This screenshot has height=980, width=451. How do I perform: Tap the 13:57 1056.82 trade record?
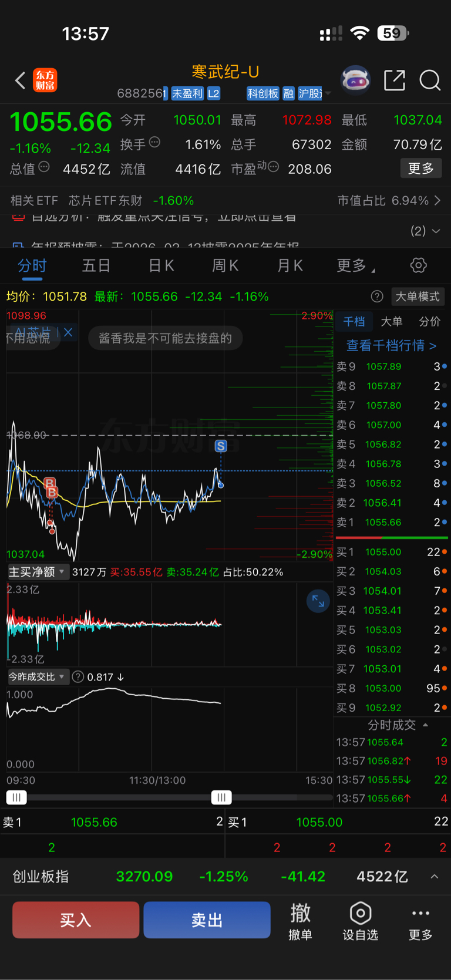point(392,761)
